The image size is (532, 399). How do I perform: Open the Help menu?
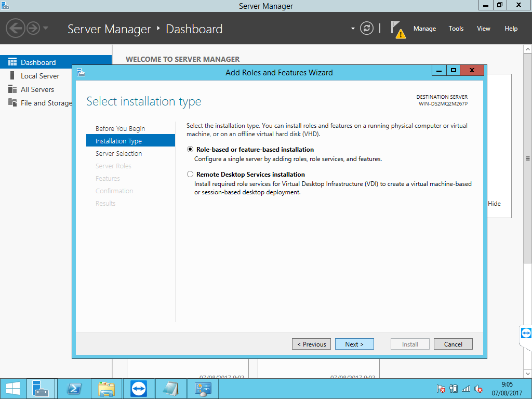click(511, 29)
